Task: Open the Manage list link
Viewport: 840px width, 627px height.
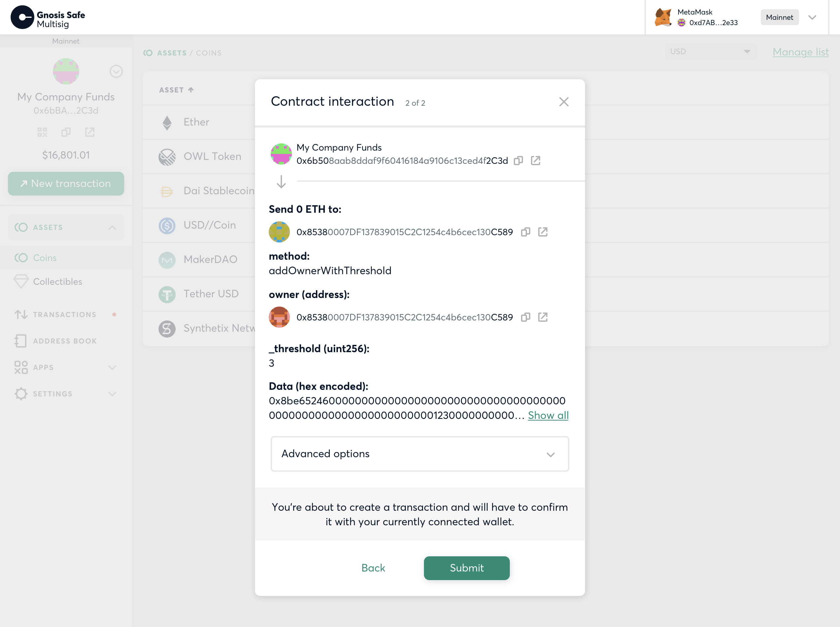Action: coord(800,52)
